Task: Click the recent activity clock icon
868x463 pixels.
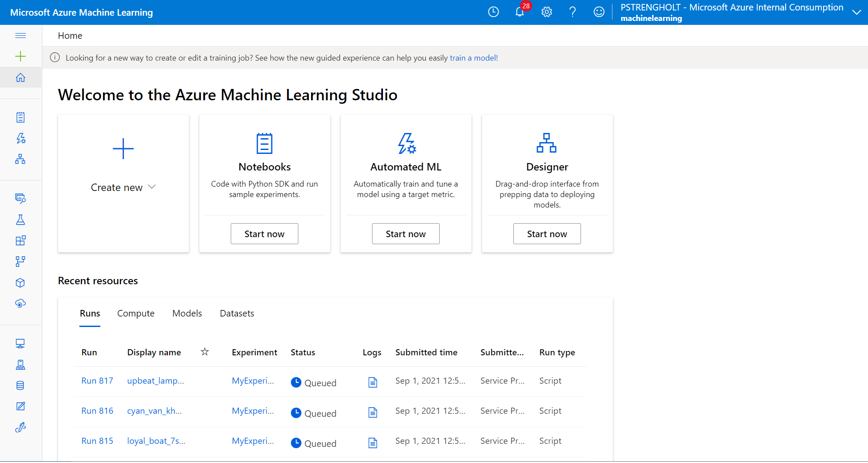Action: (x=493, y=12)
